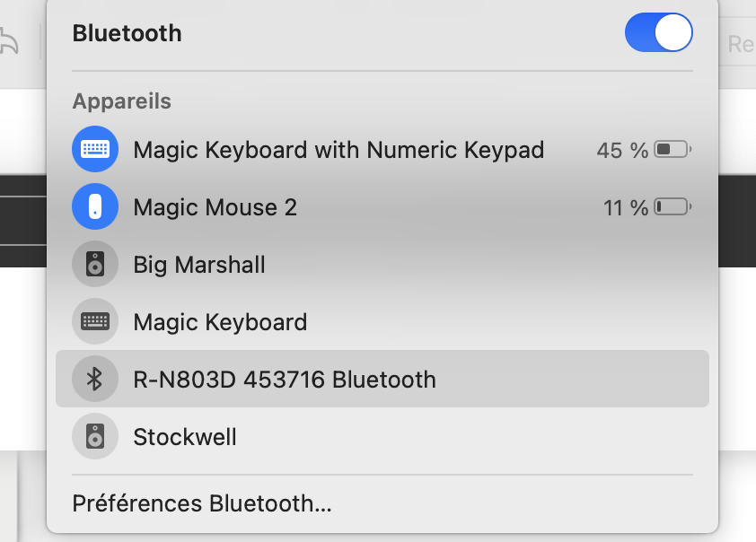The image size is (756, 542).
Task: Click the R-N803D Bluetooth symbol icon
Action: click(94, 380)
